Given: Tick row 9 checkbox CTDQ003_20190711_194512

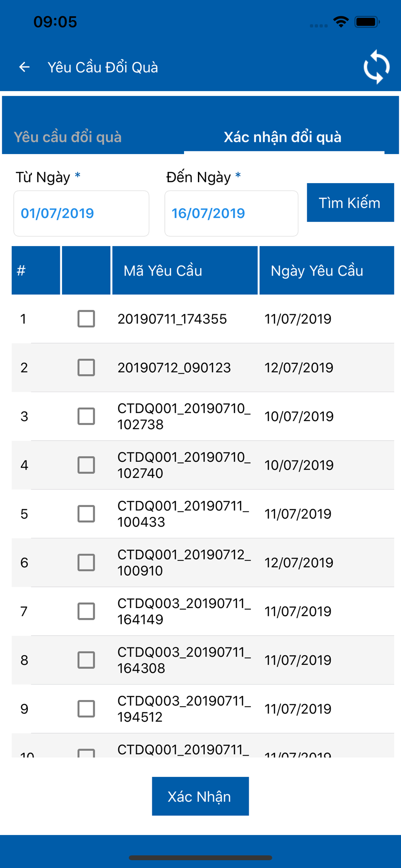Looking at the screenshot, I should point(86,709).
